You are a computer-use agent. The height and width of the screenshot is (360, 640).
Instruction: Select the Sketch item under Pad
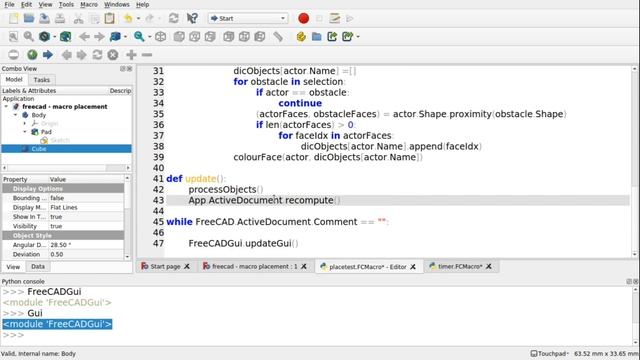[x=60, y=140]
